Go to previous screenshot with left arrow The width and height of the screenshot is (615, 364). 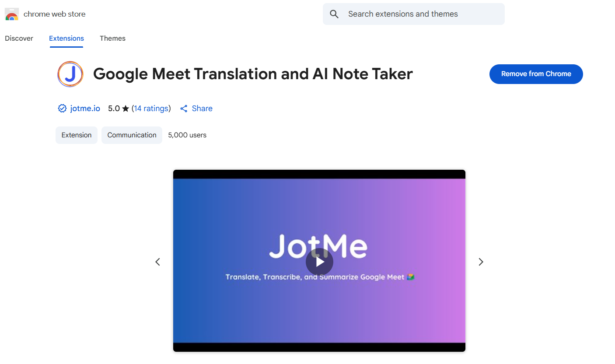[x=158, y=262]
